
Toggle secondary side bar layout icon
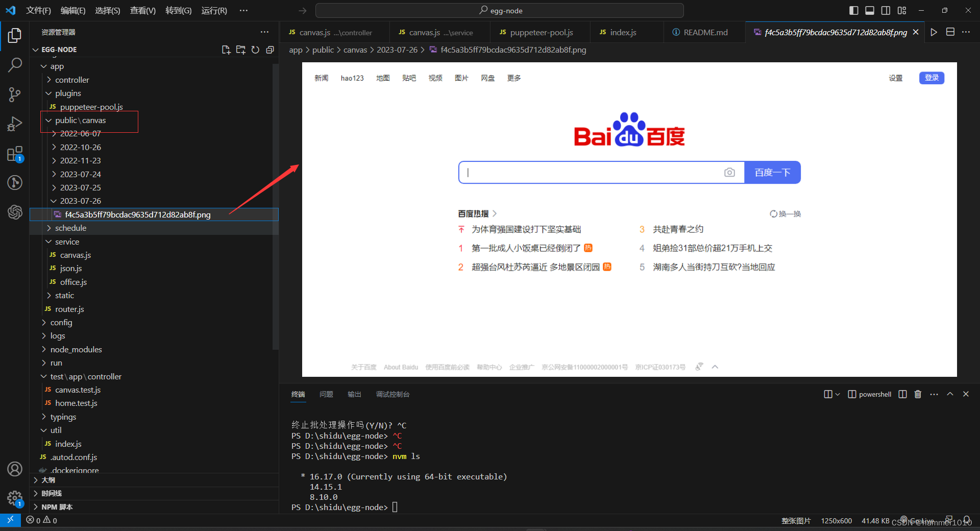pos(886,10)
